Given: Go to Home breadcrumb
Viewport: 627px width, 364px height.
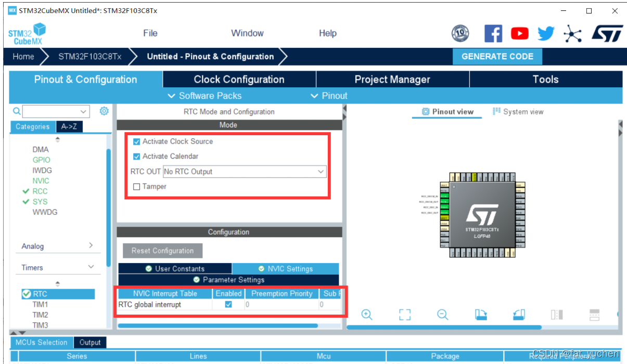Looking at the screenshot, I should 23,57.
